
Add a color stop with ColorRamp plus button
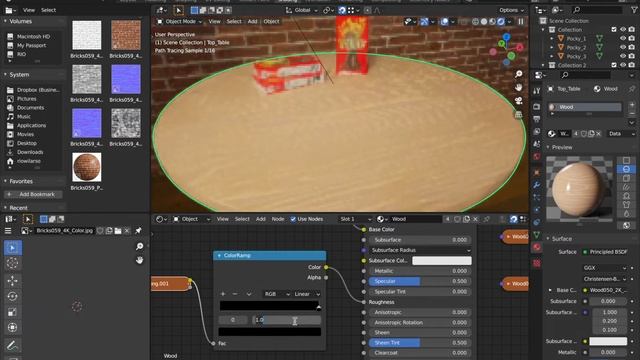point(223,294)
